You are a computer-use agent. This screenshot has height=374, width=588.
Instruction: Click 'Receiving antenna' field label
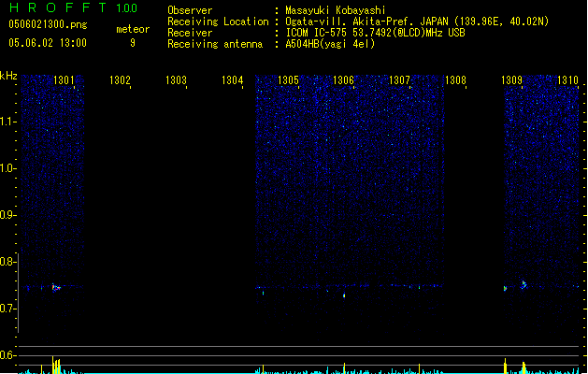(215, 44)
